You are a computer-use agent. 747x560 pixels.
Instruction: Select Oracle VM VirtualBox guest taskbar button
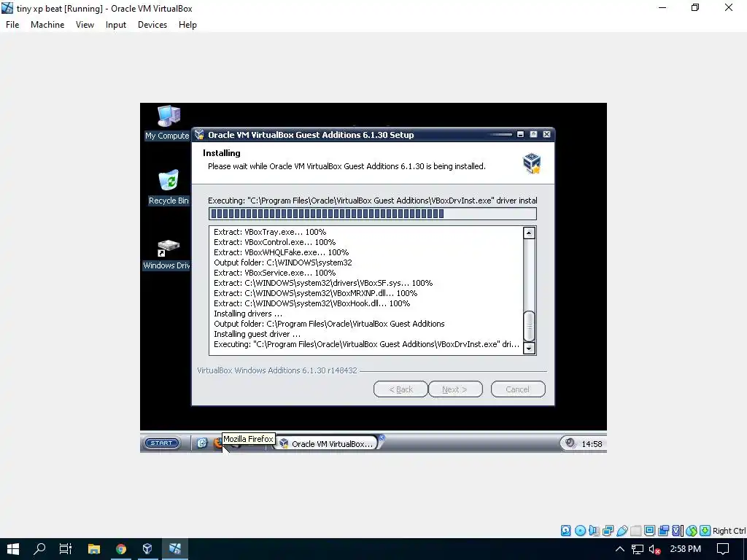coord(327,443)
